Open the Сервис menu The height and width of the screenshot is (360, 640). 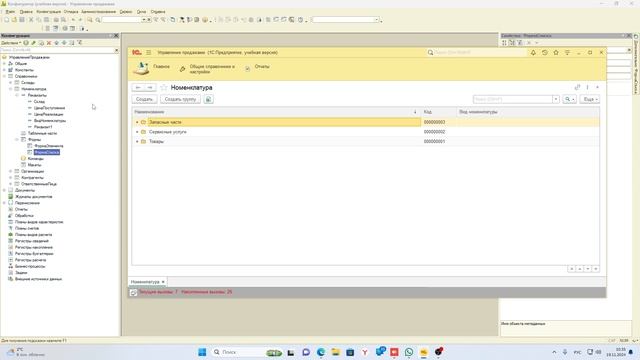(126, 12)
